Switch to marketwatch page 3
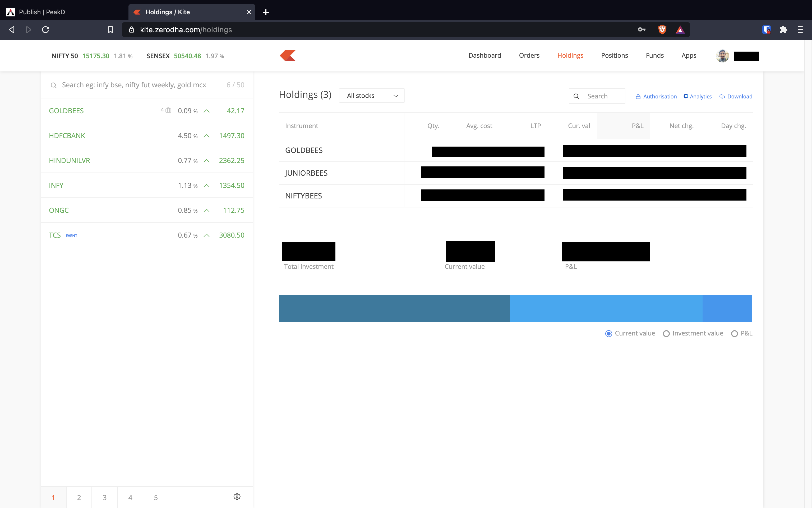812x508 pixels. pos(104,497)
